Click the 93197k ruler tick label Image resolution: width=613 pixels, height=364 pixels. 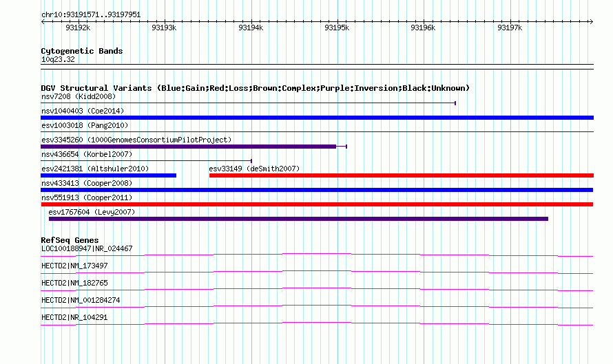[510, 28]
